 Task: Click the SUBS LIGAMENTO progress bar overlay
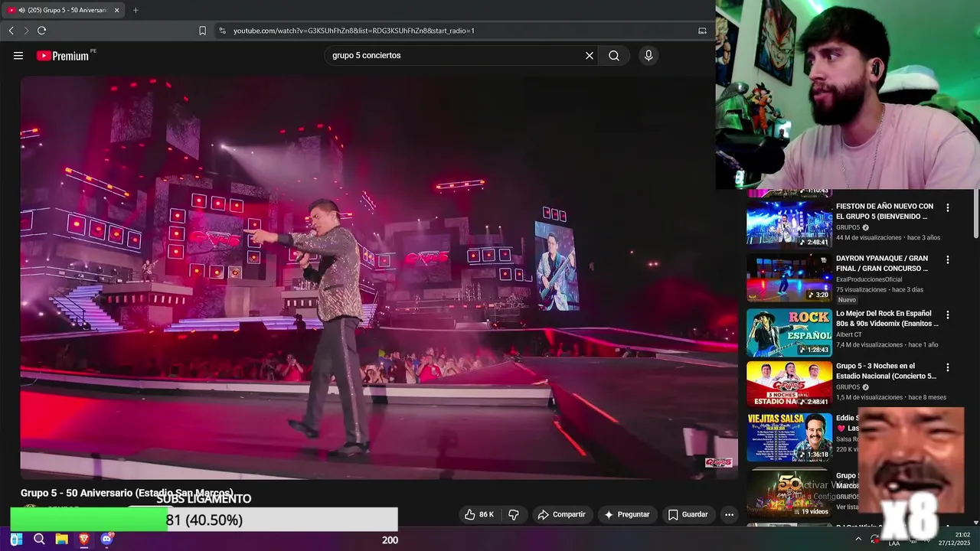click(204, 519)
